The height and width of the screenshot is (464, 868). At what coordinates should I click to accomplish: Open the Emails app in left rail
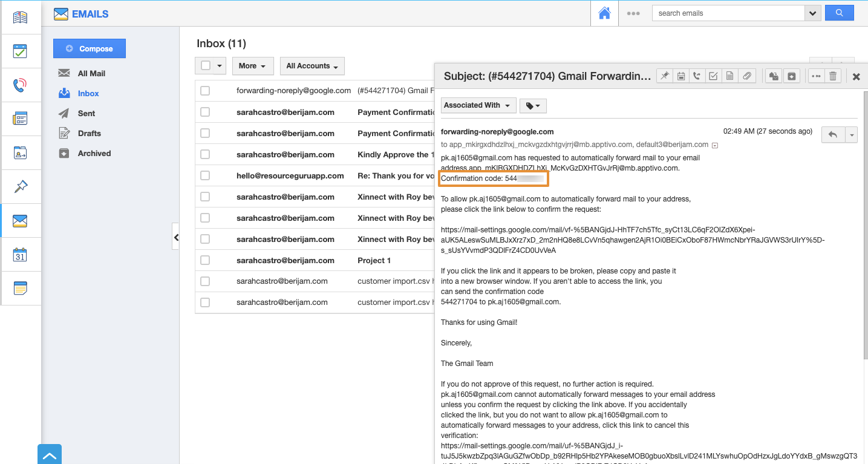pos(20,221)
